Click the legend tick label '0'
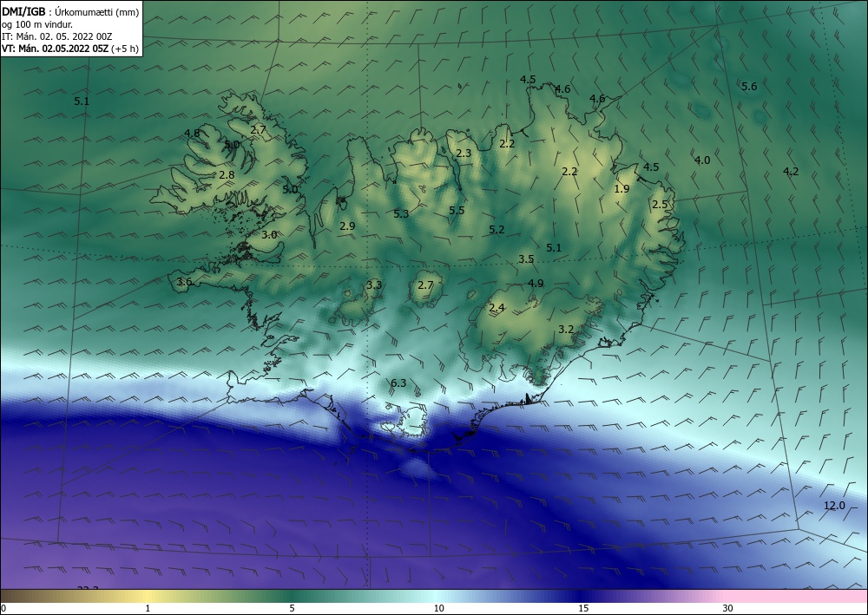 3,608
